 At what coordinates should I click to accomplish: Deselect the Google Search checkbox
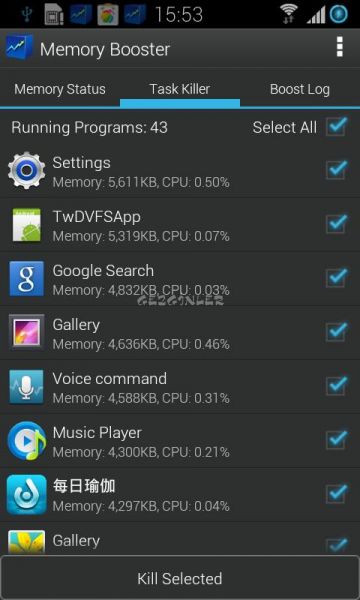click(x=337, y=278)
